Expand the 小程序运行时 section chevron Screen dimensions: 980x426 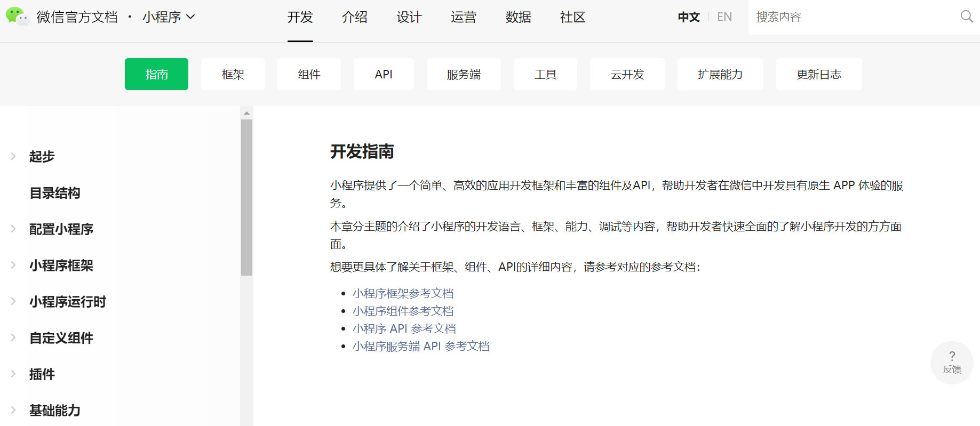pyautogui.click(x=13, y=301)
